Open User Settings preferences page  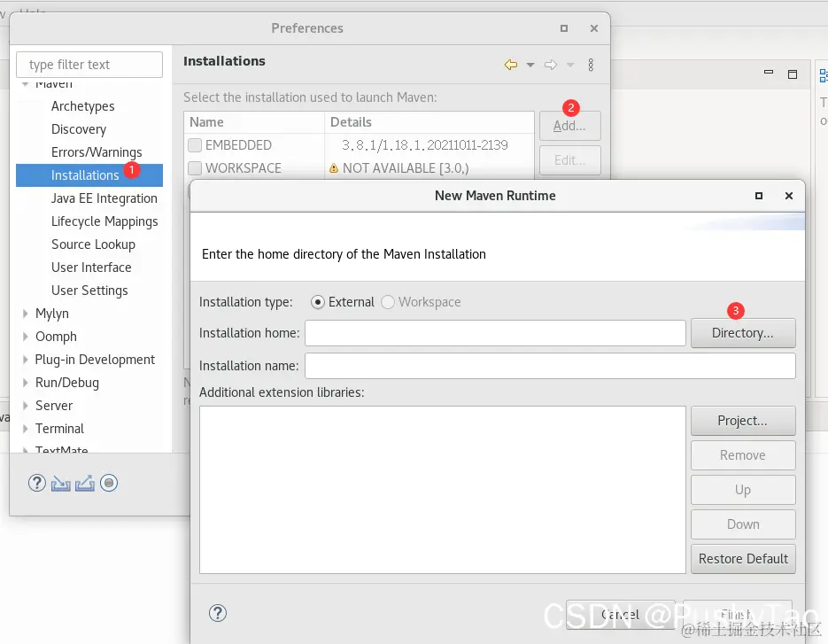pyautogui.click(x=89, y=291)
